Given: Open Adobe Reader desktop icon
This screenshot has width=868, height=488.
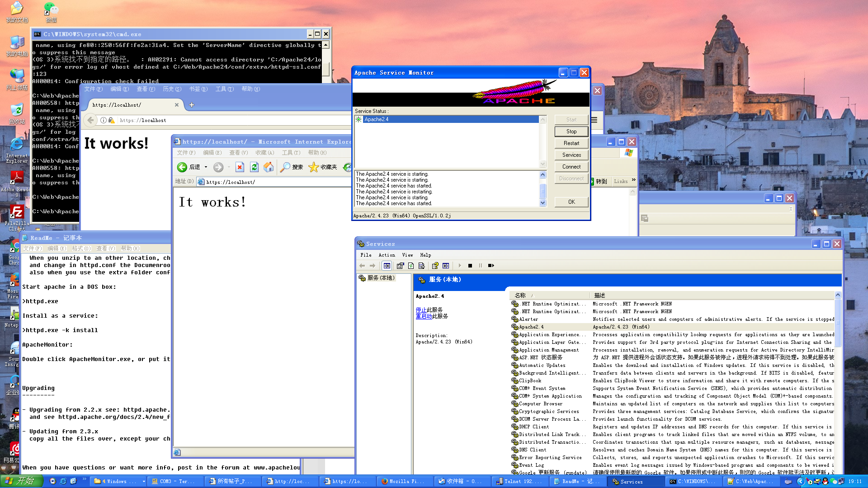Looking at the screenshot, I should click(x=17, y=184).
